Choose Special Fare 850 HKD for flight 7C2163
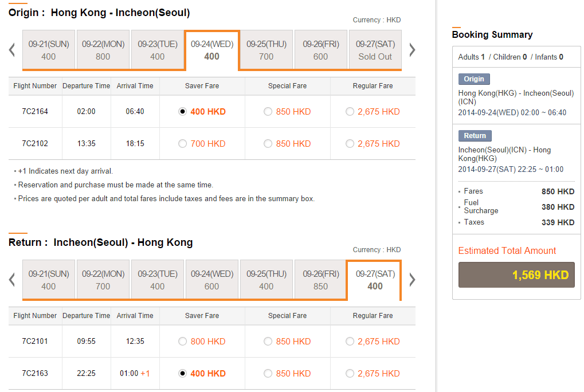This screenshot has width=584, height=392. coord(268,374)
